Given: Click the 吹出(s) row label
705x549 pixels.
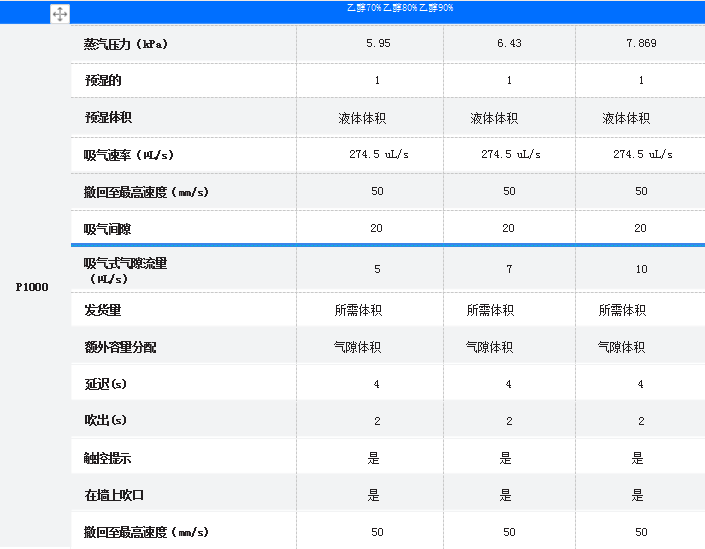Looking at the screenshot, I should (x=106, y=420).
